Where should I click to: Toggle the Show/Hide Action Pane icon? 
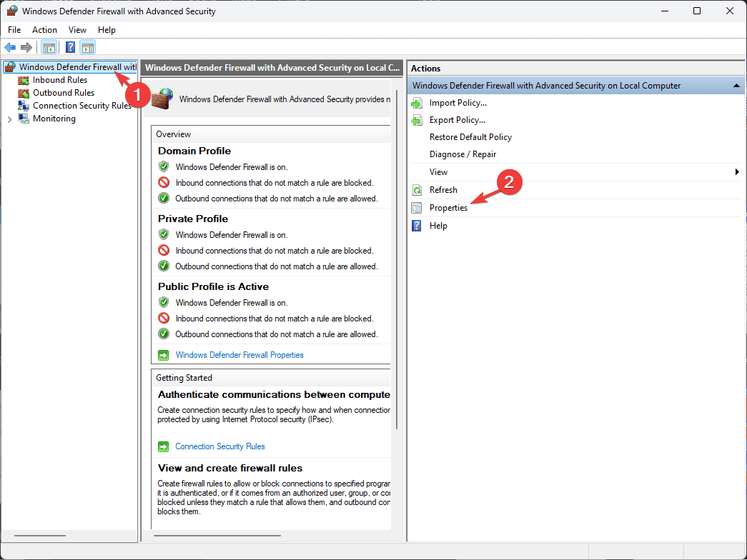88,47
